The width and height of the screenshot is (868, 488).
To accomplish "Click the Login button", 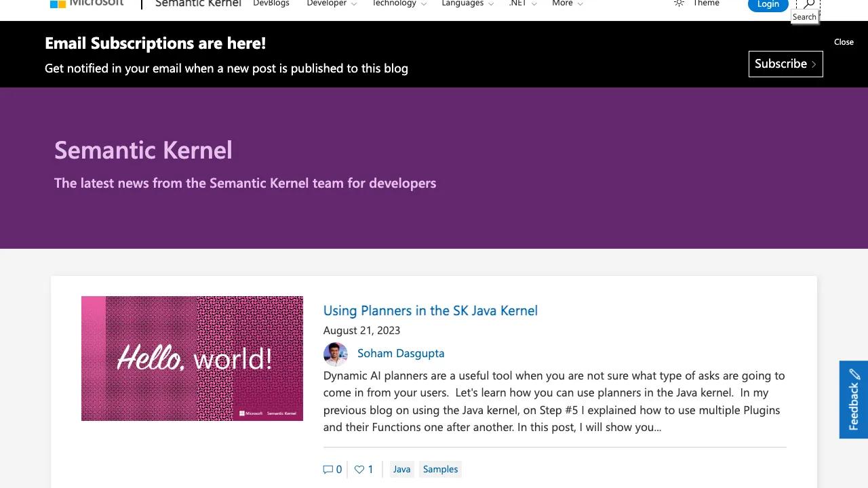I will pos(768,4).
